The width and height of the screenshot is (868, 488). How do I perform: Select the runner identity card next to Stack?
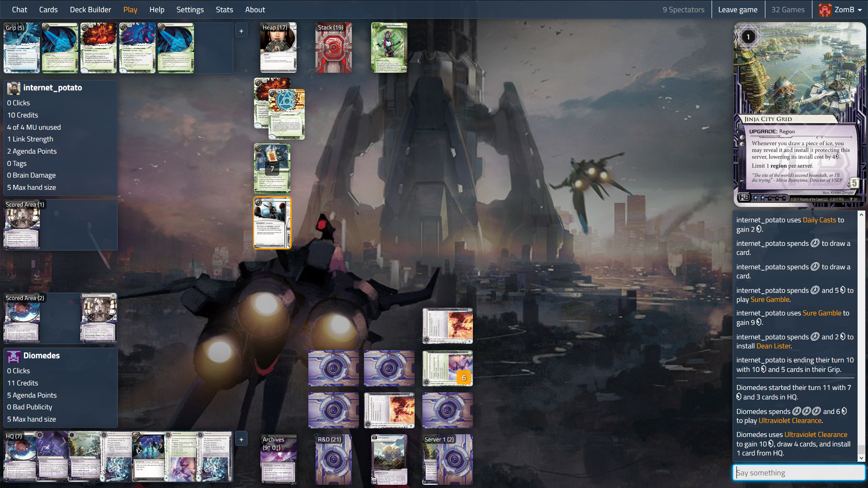click(389, 47)
